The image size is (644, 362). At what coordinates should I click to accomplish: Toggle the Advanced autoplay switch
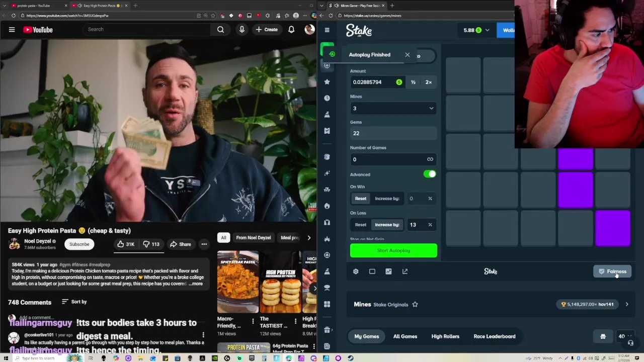click(430, 174)
